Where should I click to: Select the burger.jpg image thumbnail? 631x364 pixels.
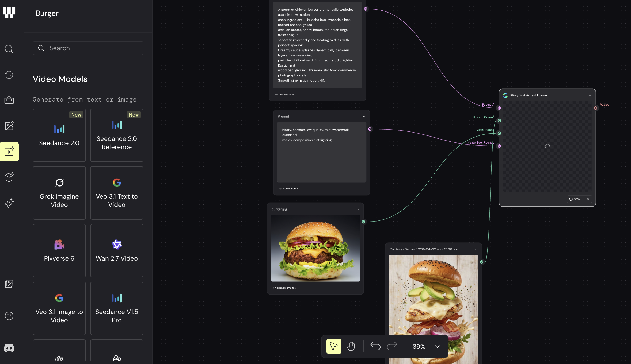pyautogui.click(x=315, y=248)
